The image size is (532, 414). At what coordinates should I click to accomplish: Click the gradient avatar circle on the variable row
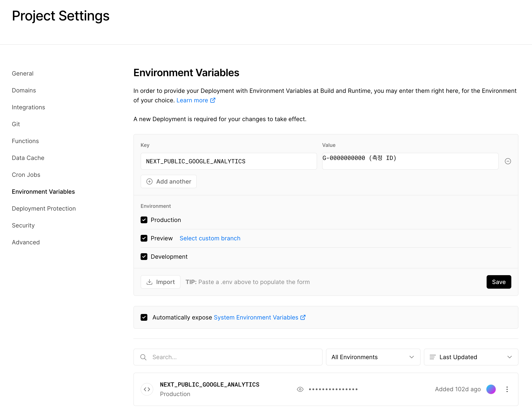click(491, 389)
